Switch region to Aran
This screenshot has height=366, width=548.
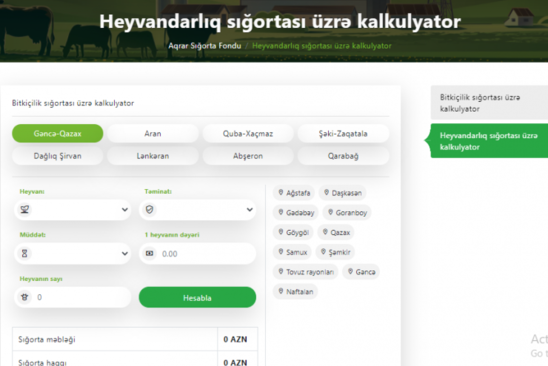click(x=153, y=134)
